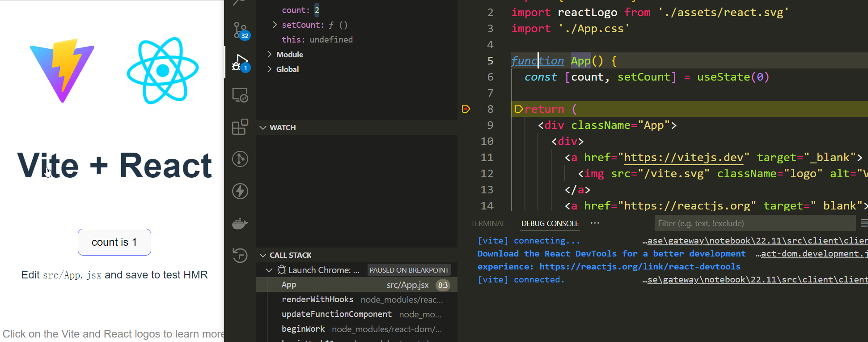
Task: Click the https://vitejs.dev URL in code
Action: coord(683,158)
